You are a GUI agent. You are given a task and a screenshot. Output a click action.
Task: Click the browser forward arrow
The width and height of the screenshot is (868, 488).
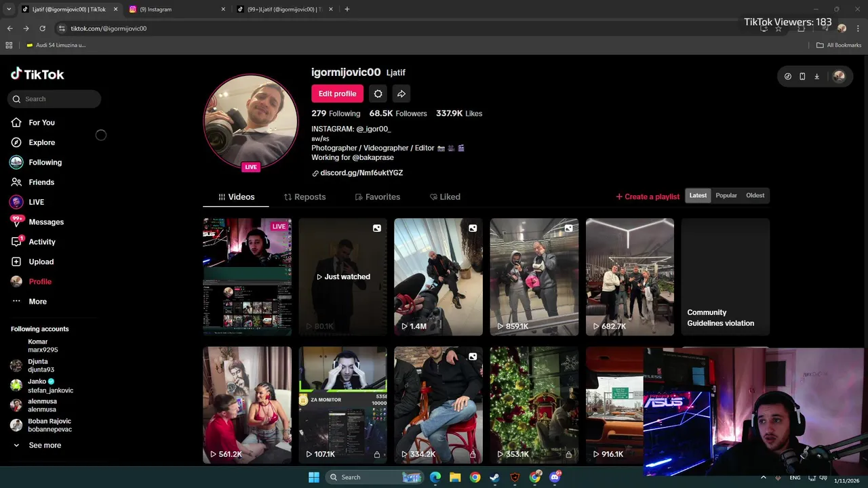(x=26, y=28)
